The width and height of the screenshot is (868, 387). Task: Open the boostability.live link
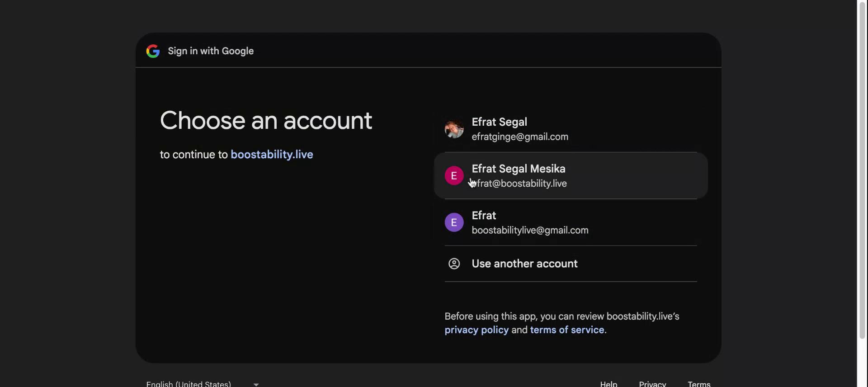pyautogui.click(x=272, y=155)
